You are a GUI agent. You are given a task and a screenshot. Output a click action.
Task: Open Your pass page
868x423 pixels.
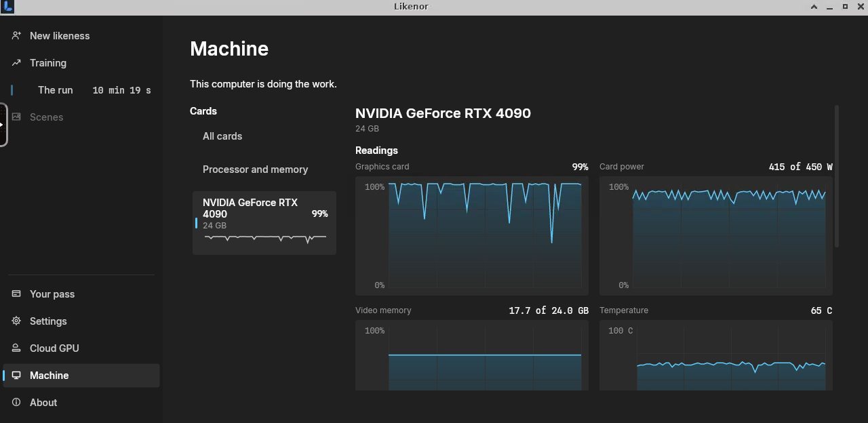[x=81, y=294]
